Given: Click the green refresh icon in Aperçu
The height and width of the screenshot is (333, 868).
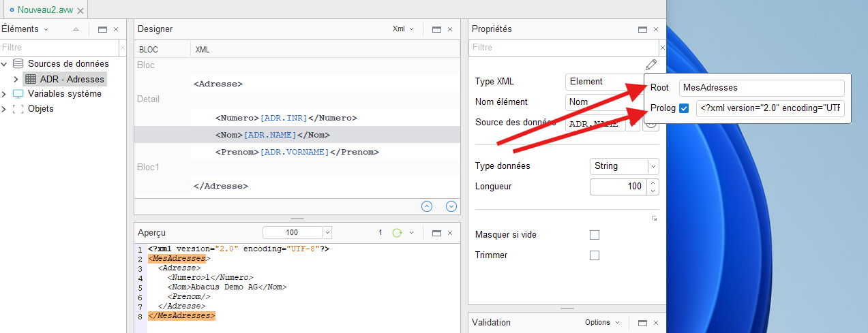Looking at the screenshot, I should click(x=397, y=233).
